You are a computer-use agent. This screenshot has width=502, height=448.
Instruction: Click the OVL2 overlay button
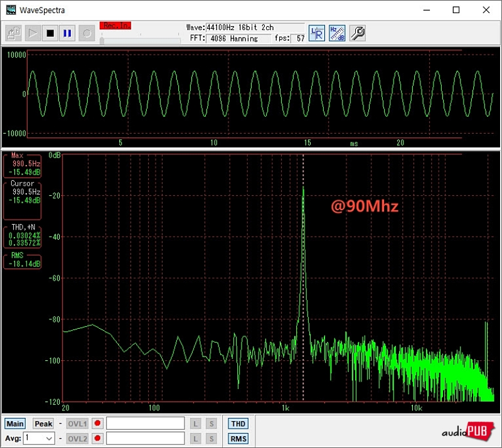point(77,439)
